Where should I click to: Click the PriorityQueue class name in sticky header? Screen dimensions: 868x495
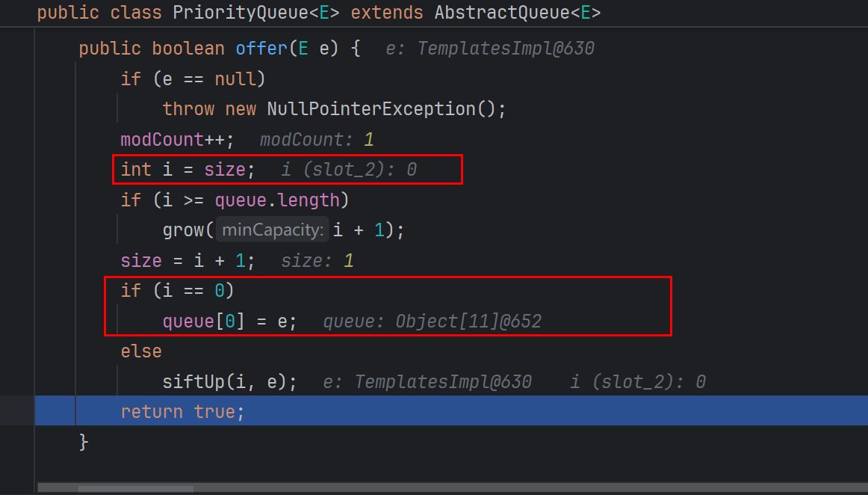pos(223,13)
